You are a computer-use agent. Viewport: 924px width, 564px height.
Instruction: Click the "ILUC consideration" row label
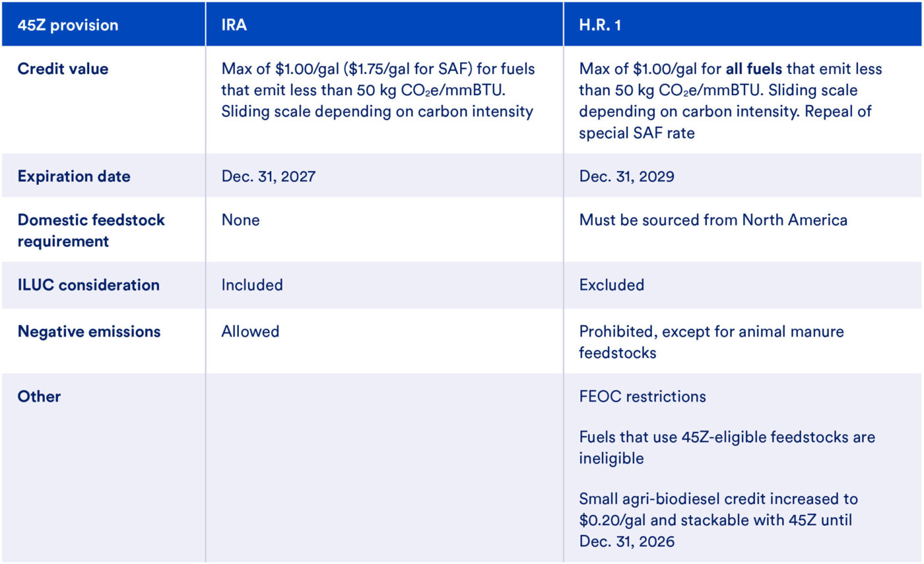(x=88, y=285)
